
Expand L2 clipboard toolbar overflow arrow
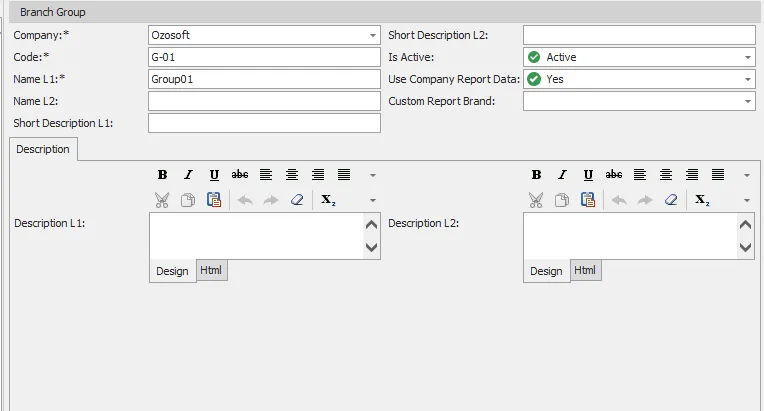[x=747, y=200]
